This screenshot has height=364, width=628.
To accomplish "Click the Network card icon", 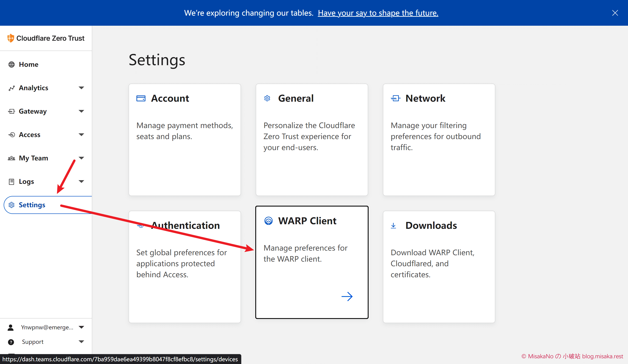I will click(x=395, y=98).
